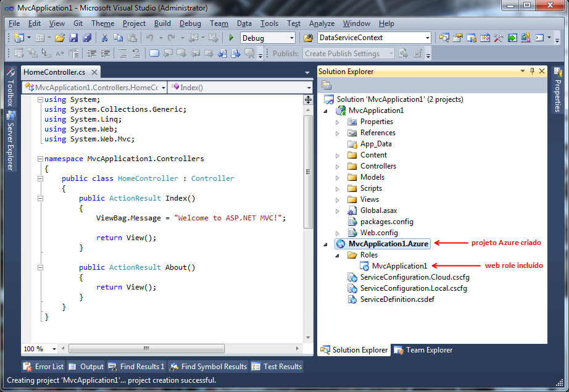Viewport: 569px width, 392px height.
Task: Toggle a bookmark on the current line
Action: click(x=154, y=54)
